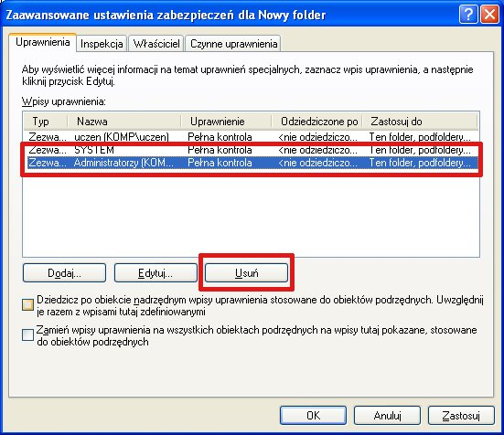Confirm with the OK button
Image resolution: width=504 pixels, height=435 pixels.
[313, 416]
